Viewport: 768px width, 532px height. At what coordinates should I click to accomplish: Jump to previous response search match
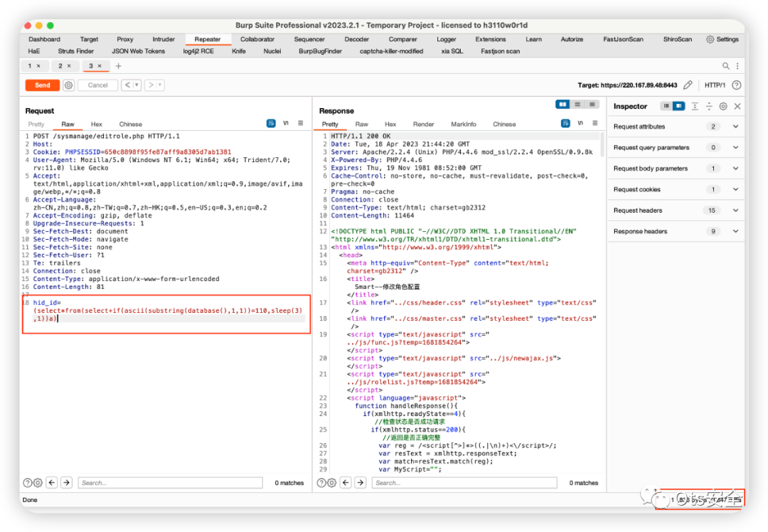click(346, 482)
